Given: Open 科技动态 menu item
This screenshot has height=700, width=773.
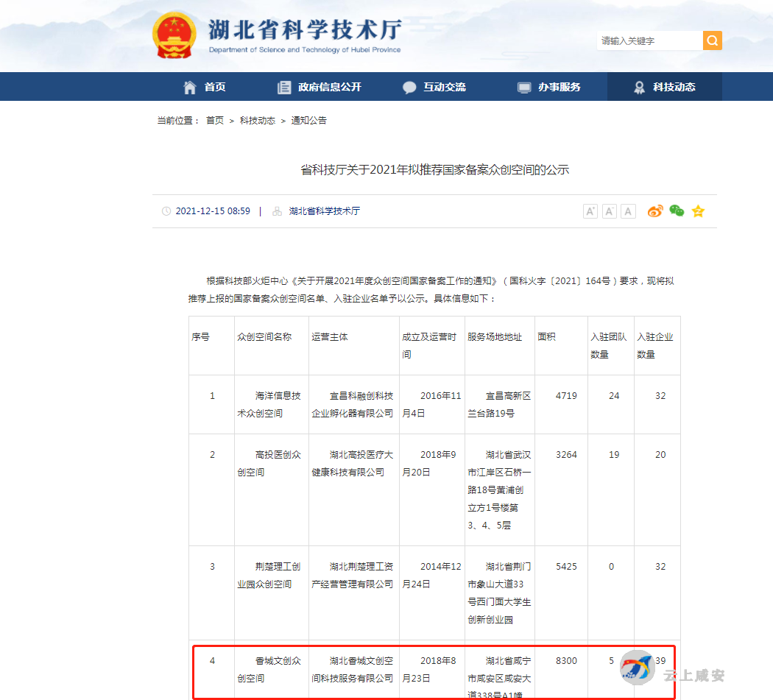Looking at the screenshot, I should (674, 88).
